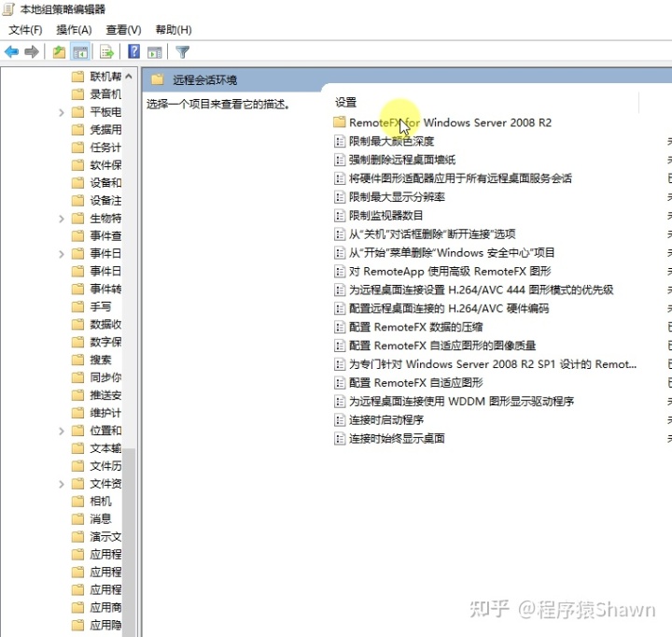Click the Export list toolbar icon
The height and width of the screenshot is (637, 672).
pyautogui.click(x=106, y=52)
